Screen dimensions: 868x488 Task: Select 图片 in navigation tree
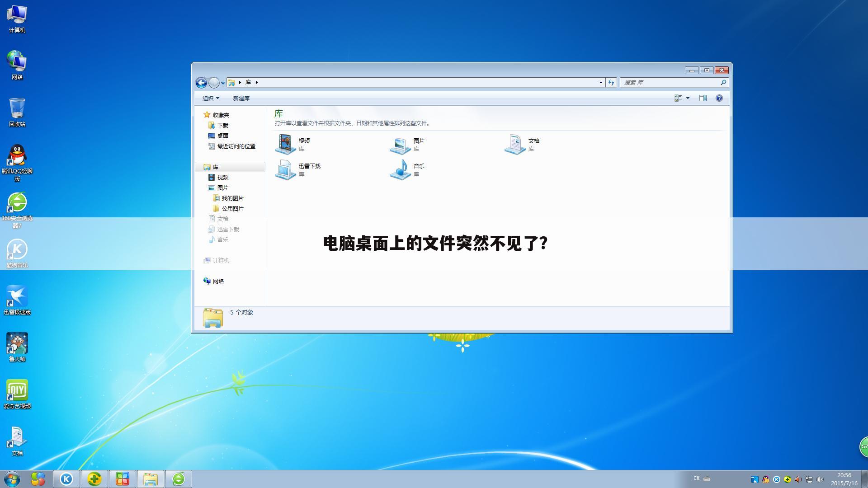coord(218,188)
